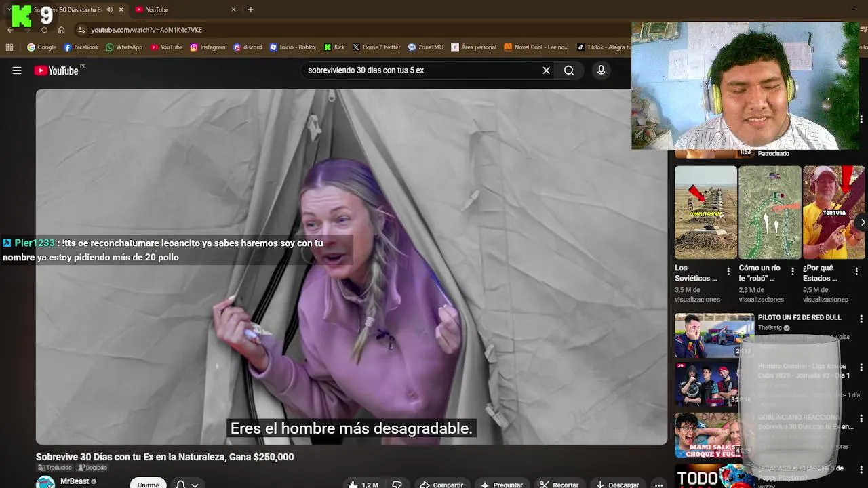Open the WhatsApp bookmark
The height and width of the screenshot is (488, 868).
point(124,47)
